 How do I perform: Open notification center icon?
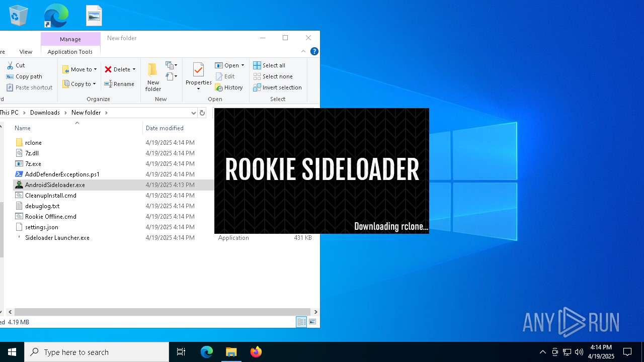627,352
